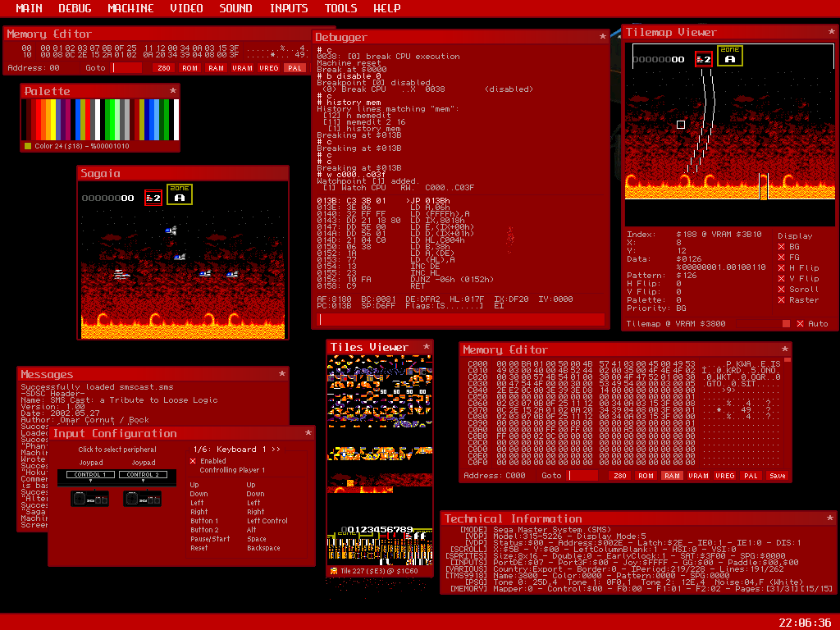This screenshot has height=630, width=840.
Task: Click the Space key mapping for Pause/Start
Action: [257, 539]
